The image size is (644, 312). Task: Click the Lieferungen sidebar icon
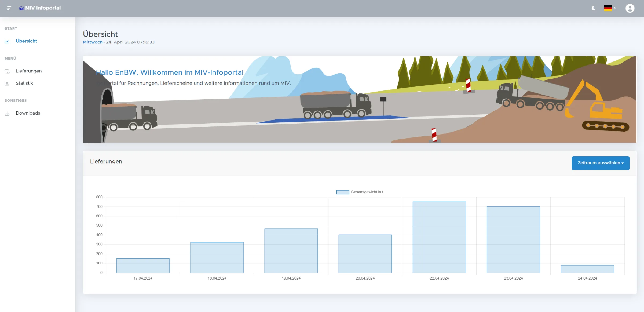pyautogui.click(x=7, y=71)
